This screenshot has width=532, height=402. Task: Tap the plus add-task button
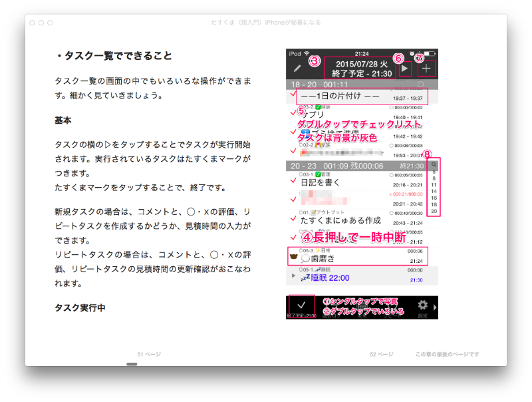(x=426, y=69)
